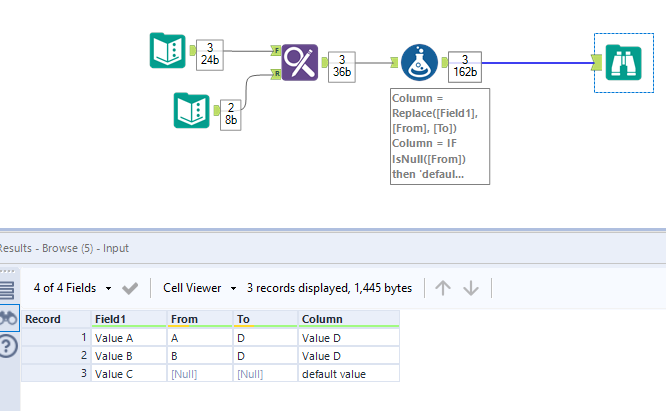Click the Field1 column header
This screenshot has height=411, width=666.
pyautogui.click(x=129, y=319)
